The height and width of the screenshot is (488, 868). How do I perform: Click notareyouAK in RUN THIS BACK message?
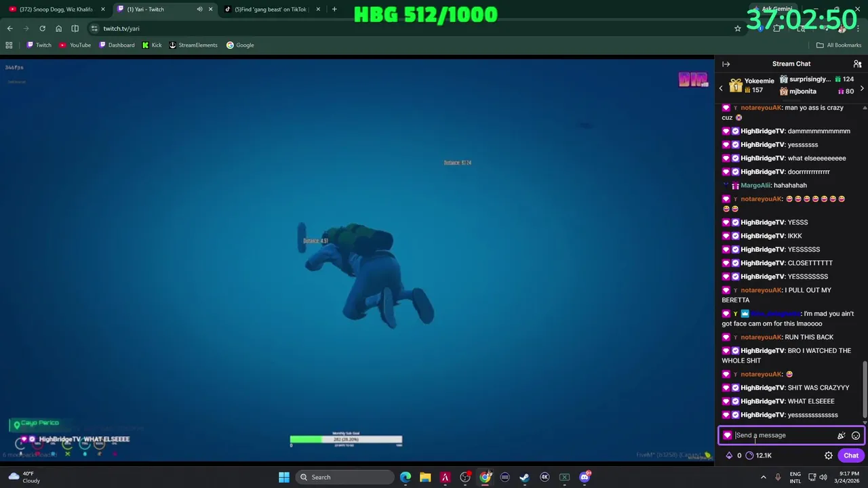(x=761, y=337)
